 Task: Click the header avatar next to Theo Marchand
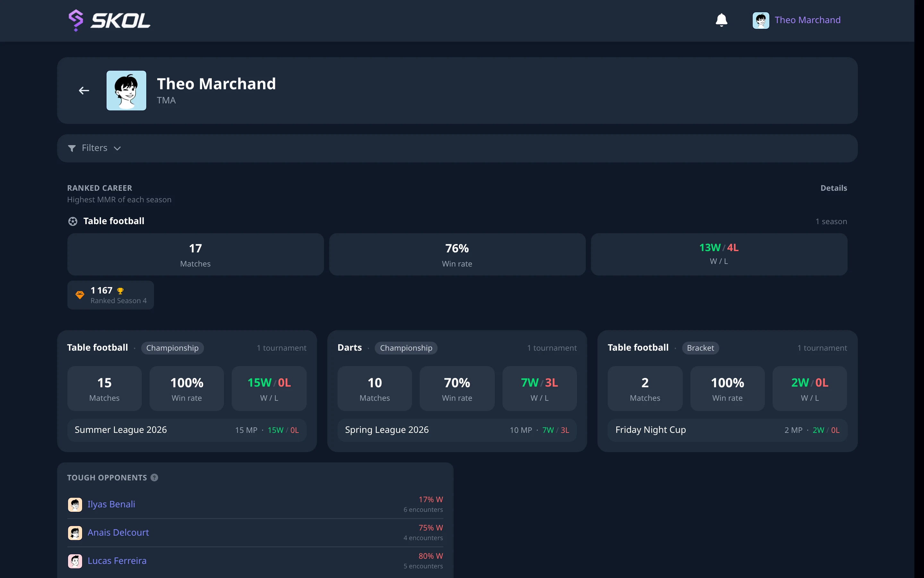point(761,20)
